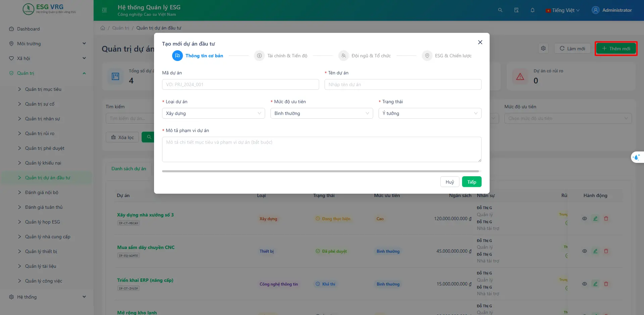View the Xây dựng nhà xưởng số 3 project
This screenshot has width=644, height=315.
coord(584,218)
